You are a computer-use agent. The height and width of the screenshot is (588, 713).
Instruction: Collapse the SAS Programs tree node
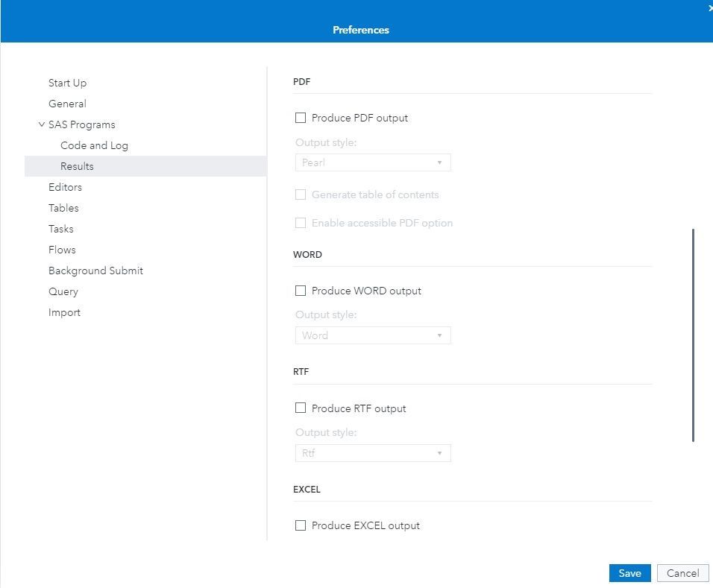42,124
